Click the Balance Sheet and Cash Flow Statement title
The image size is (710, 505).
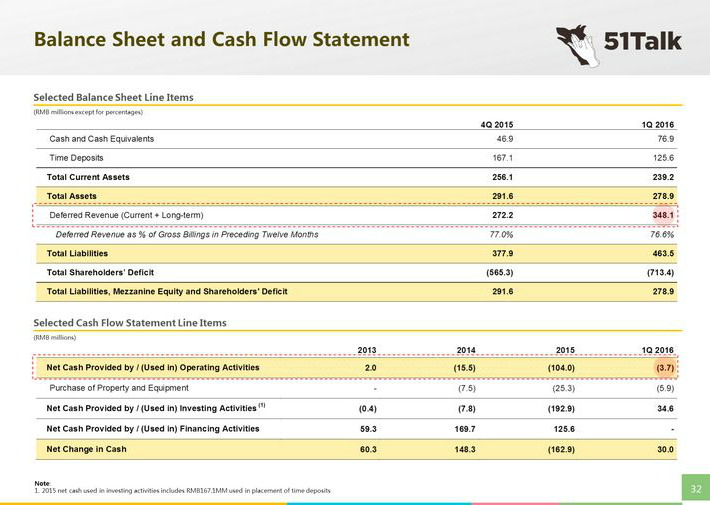coord(222,40)
